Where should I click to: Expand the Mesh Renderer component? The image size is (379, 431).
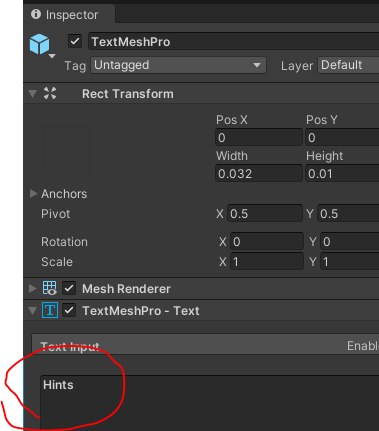(x=33, y=288)
